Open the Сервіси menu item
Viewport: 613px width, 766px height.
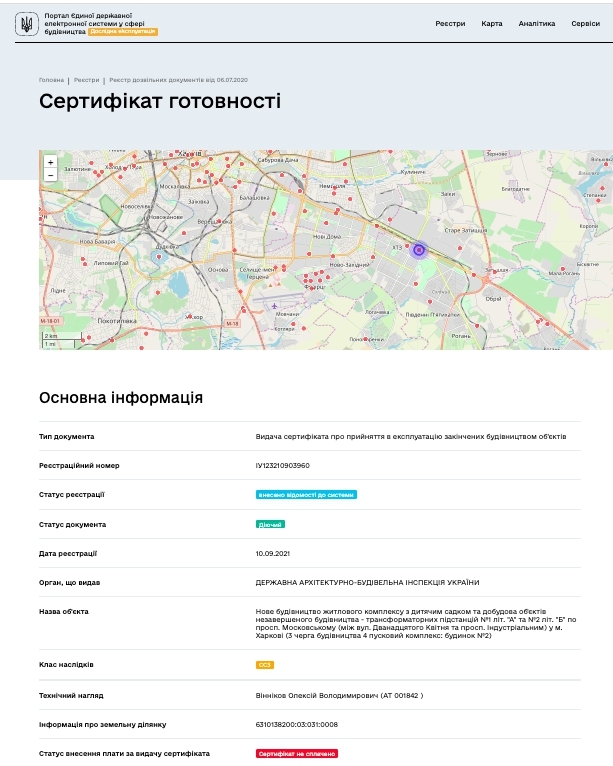585,23
